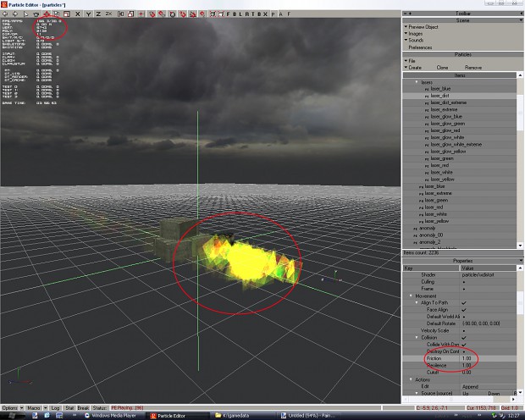The height and width of the screenshot is (420, 525).
Task: Toggle the Face Align checkmark
Action: [x=464, y=310]
